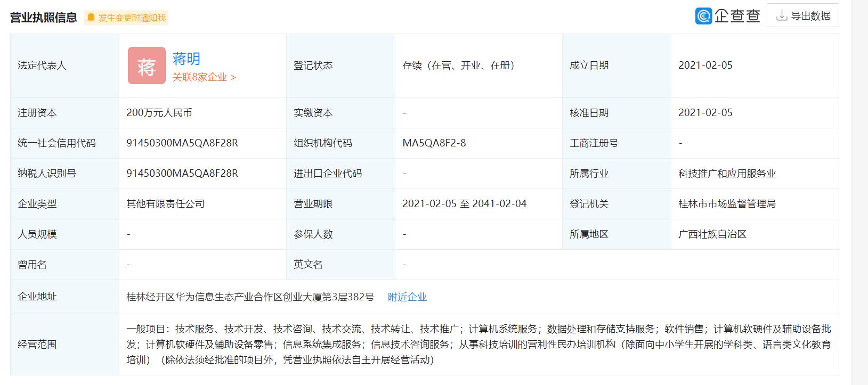
Task: Select organization code MA5QA8F2-8
Action: coord(434,143)
